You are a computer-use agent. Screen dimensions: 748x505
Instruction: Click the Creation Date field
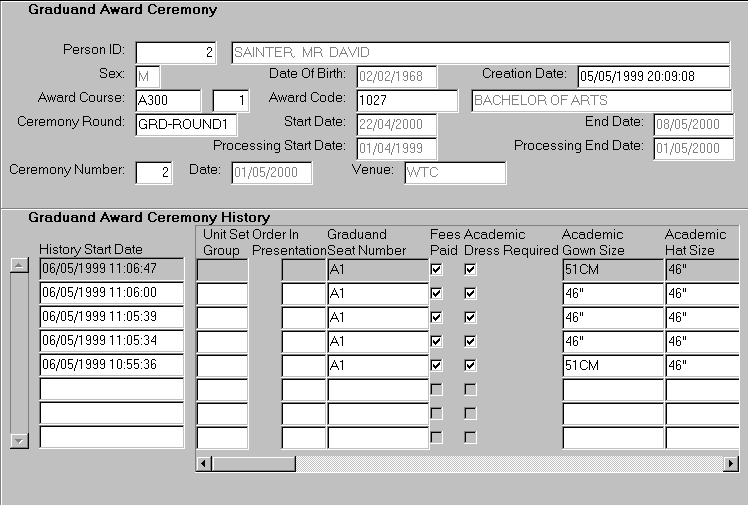(x=653, y=76)
